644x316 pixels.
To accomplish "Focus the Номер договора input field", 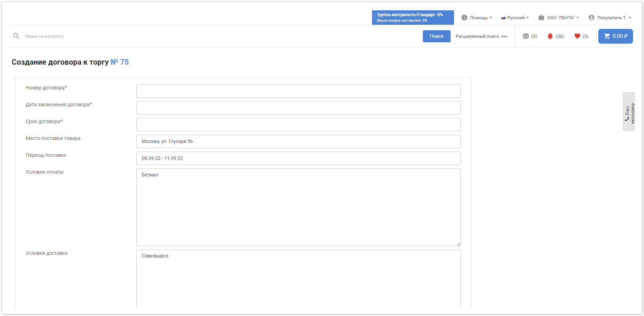I will coord(298,91).
